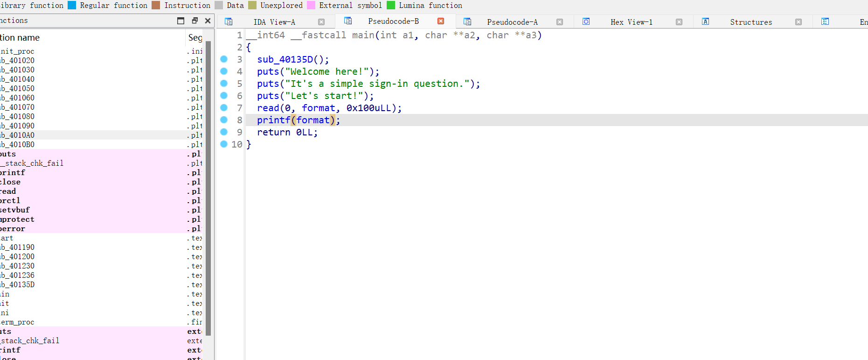Click the Instruction brown legend swatch
Screen dimensions: 868x360
coord(156,5)
